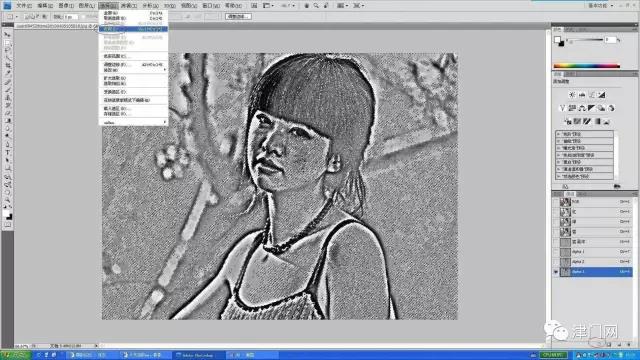Click the Exposure adjustment icon
Screen dimensions: 640x360
pos(601,95)
